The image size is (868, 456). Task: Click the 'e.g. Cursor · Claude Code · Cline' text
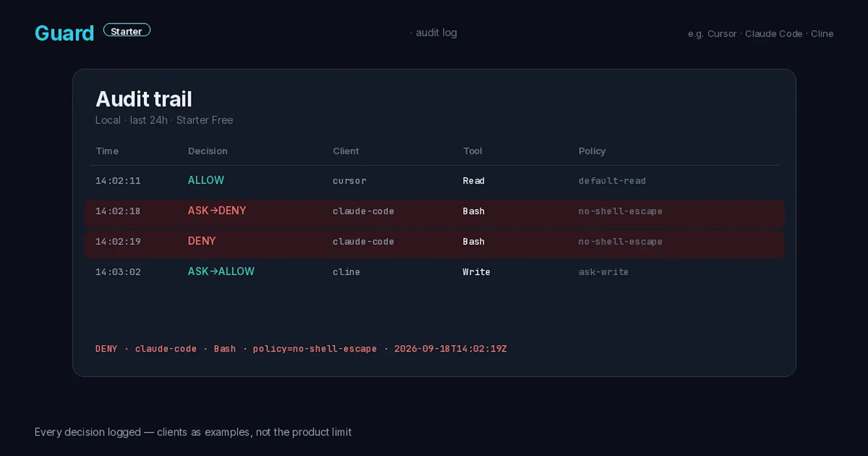click(761, 34)
